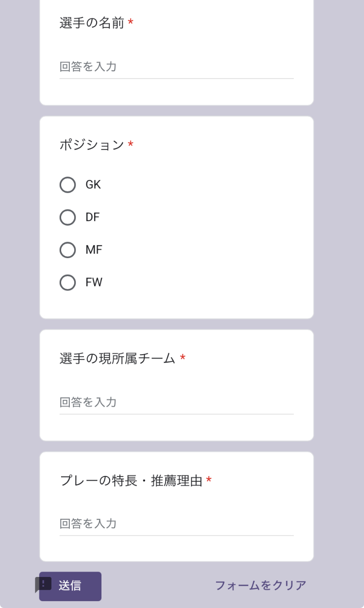Click the 選手の名前 answer field
This screenshot has width=364, height=608.
click(x=176, y=67)
